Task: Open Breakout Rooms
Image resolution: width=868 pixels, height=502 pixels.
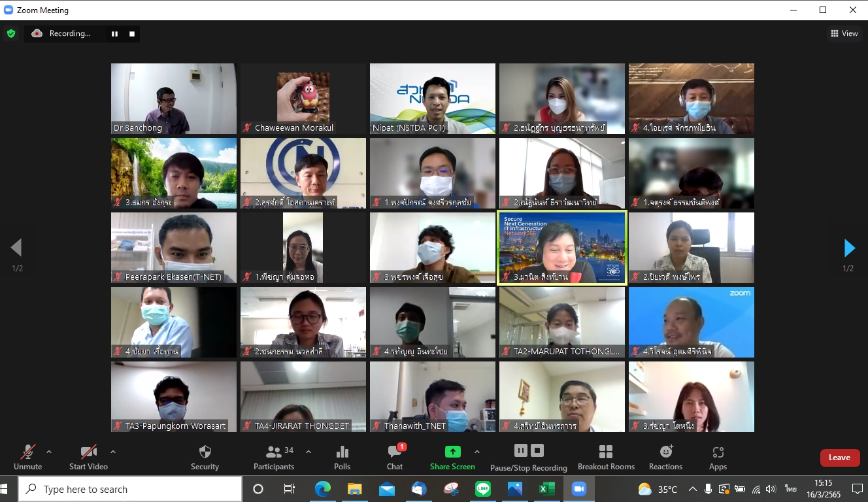Action: (606, 457)
